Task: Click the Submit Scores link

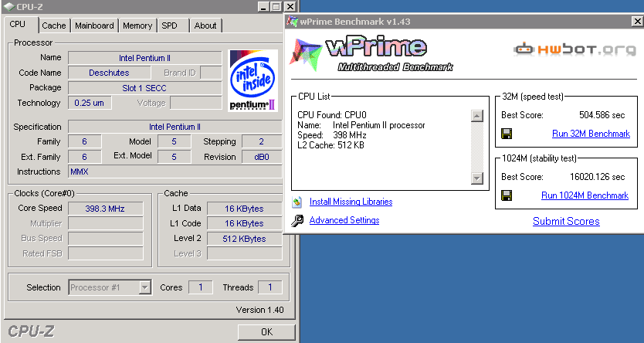Action: click(566, 221)
